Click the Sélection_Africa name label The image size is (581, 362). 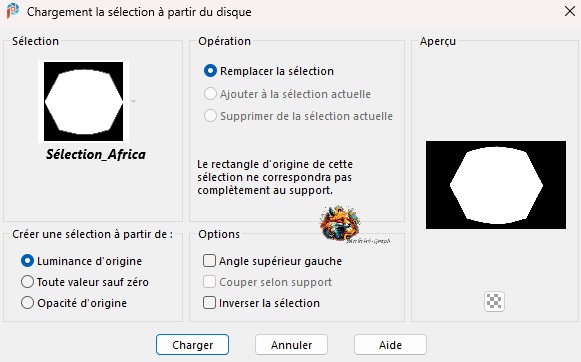pyautogui.click(x=96, y=154)
